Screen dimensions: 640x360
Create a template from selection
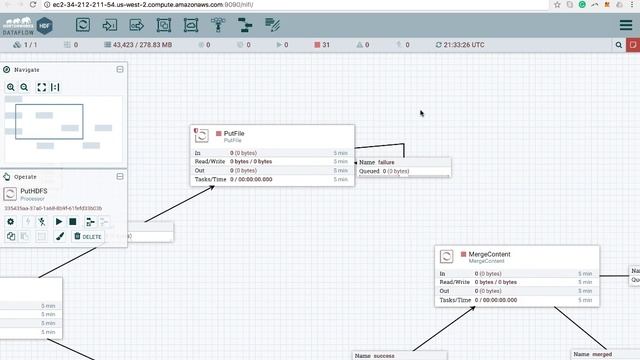click(90, 221)
